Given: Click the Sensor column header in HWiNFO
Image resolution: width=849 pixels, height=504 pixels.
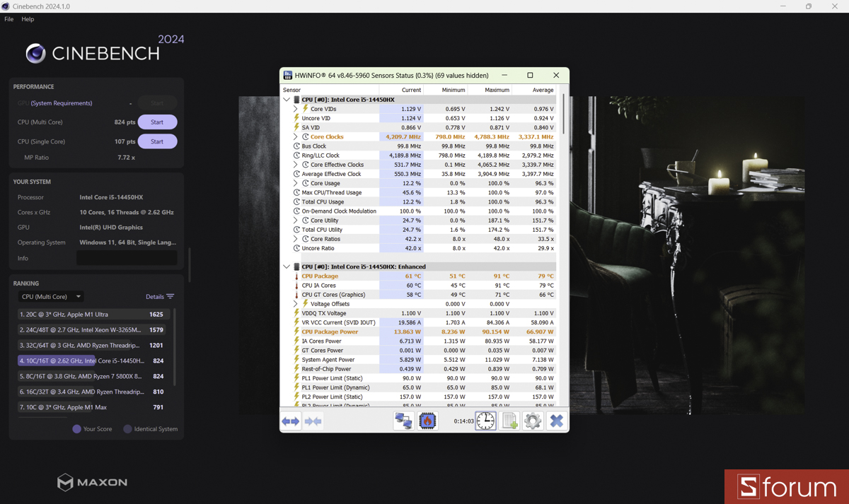Looking at the screenshot, I should [330, 90].
